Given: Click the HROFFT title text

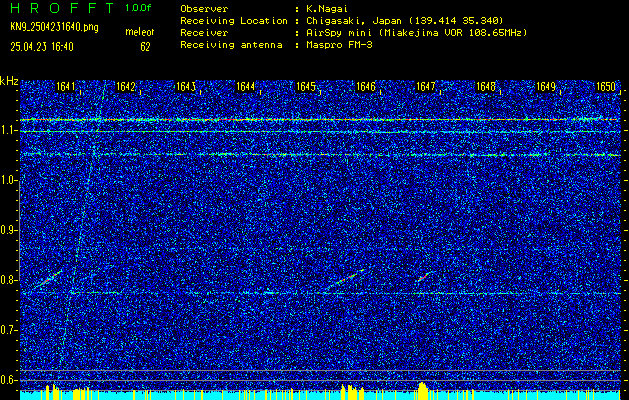Looking at the screenshot, I should coord(62,8).
